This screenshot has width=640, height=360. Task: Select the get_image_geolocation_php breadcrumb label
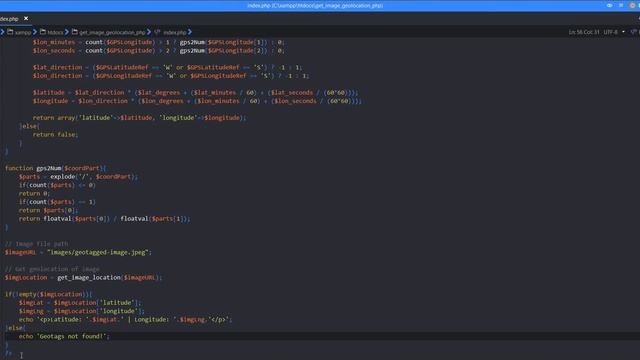[x=112, y=32]
